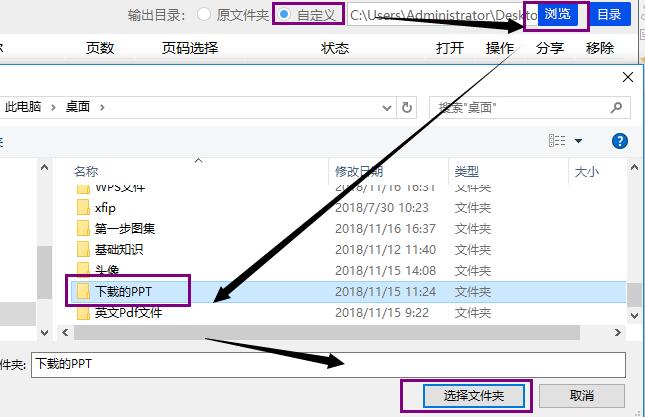Click the 操作 column header

pos(500,48)
